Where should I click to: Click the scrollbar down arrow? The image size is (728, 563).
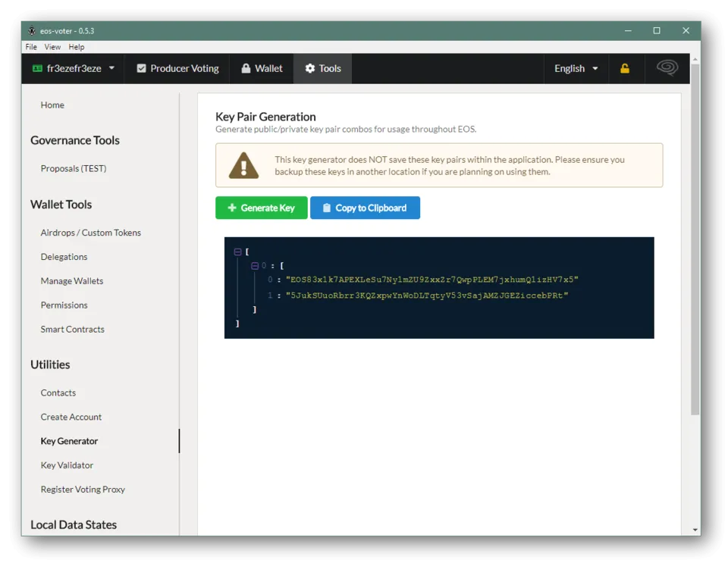[x=695, y=530]
